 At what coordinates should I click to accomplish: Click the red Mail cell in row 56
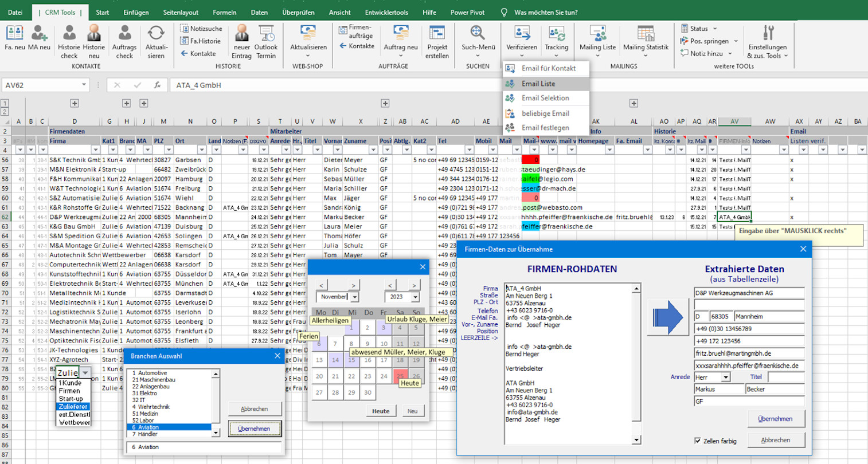531,160
